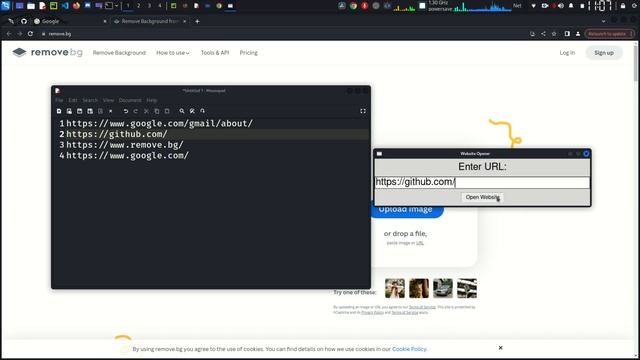Click the Redo icon in Mousepad toolbar
The width and height of the screenshot is (640, 360).
[x=136, y=111]
